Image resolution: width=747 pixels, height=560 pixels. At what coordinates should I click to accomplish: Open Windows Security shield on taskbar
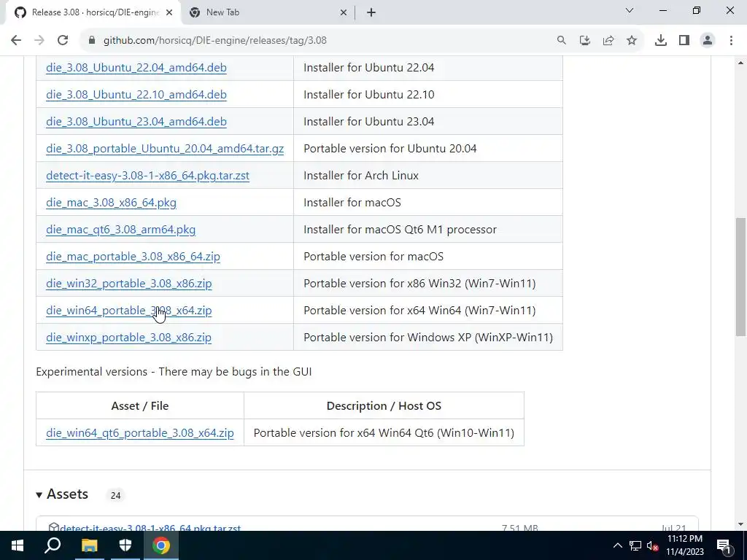(x=125, y=545)
